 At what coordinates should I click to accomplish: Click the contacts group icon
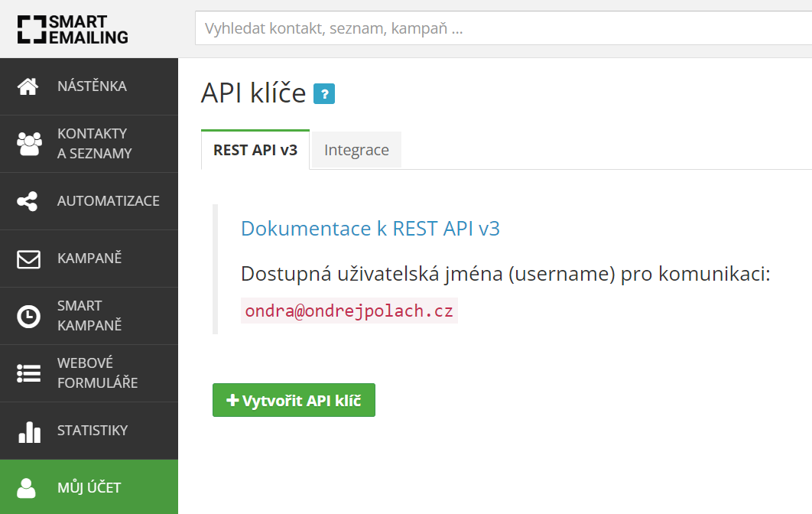pos(29,144)
